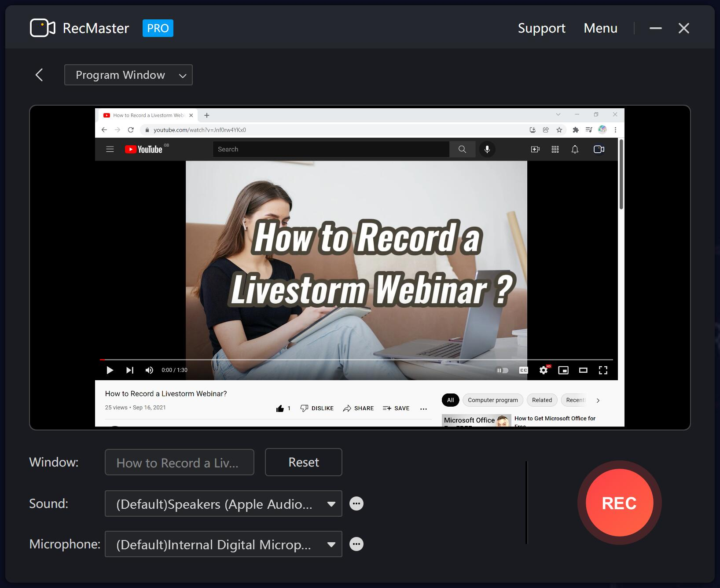The image size is (720, 588).
Task: Open Sound settings ellipsis button
Action: pos(356,503)
